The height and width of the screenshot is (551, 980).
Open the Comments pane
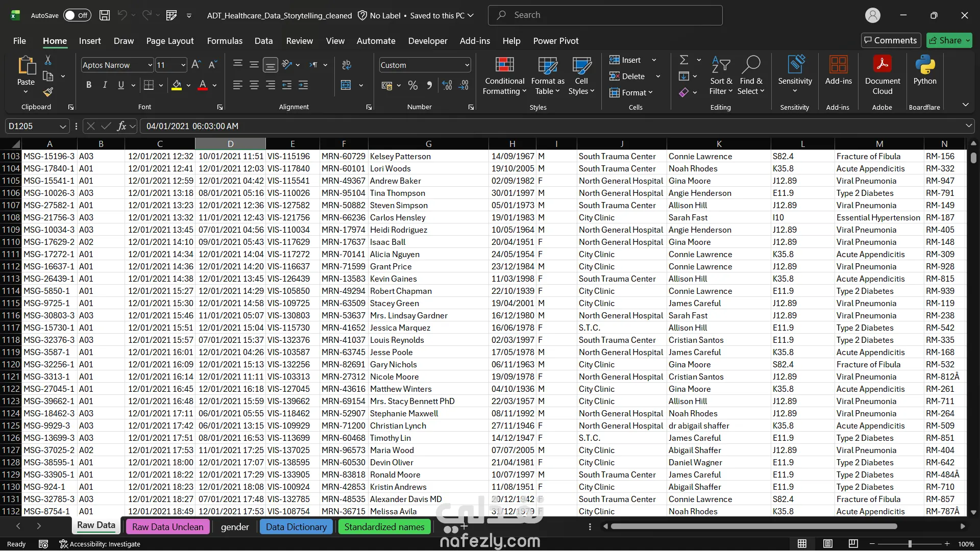[x=890, y=40]
